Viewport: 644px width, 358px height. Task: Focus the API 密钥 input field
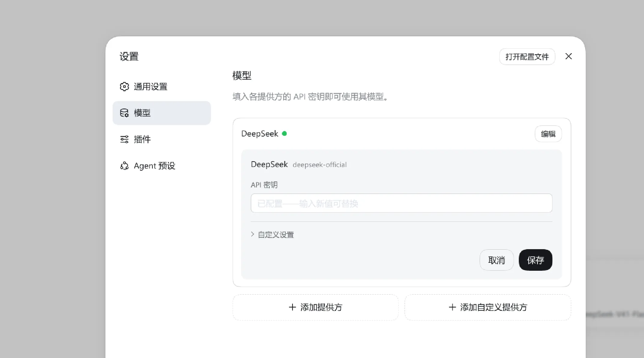[402, 203]
